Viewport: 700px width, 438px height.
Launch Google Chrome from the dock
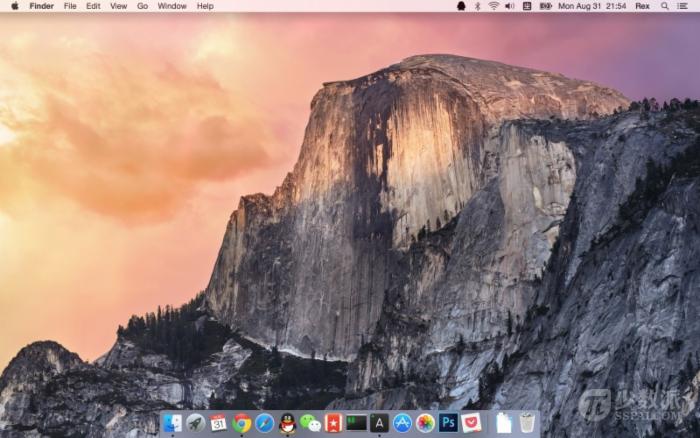pyautogui.click(x=242, y=423)
